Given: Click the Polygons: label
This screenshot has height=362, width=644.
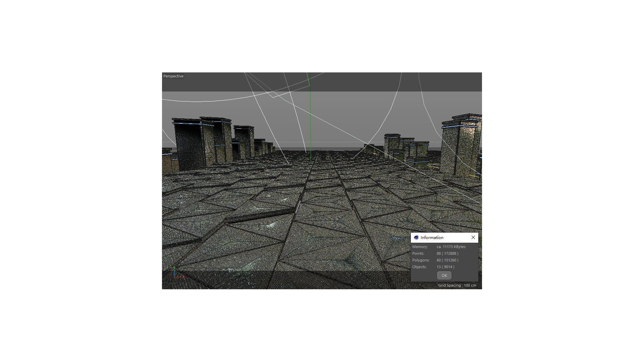Looking at the screenshot, I should pos(421,260).
